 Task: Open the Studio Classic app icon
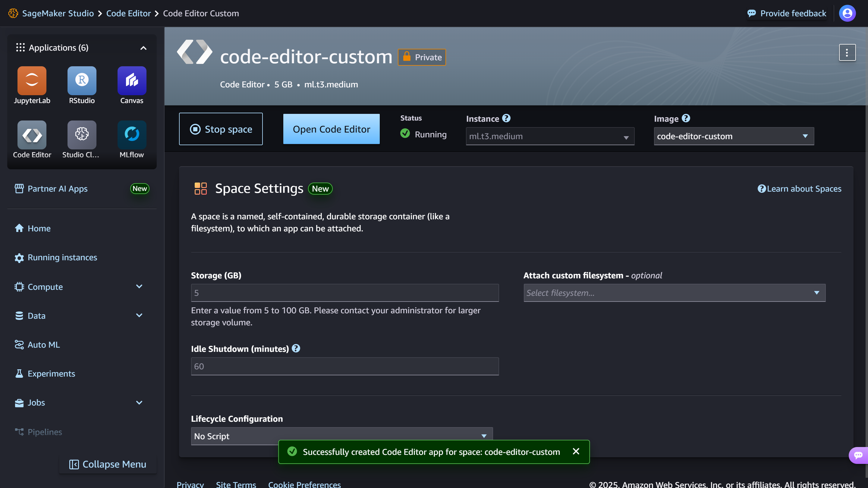pos(82,135)
